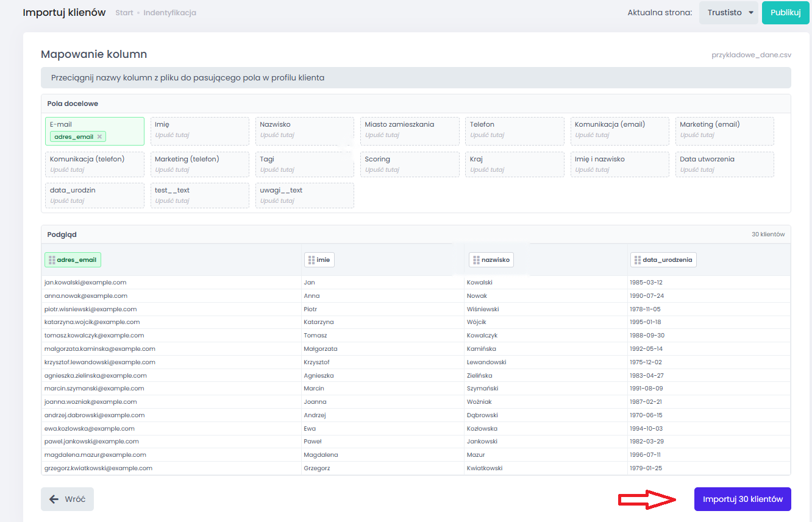Select the Komunikacja (telefon) target field

(x=95, y=164)
